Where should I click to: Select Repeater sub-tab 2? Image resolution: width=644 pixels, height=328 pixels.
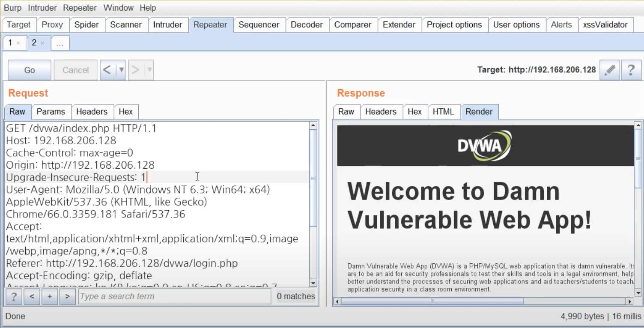(34, 43)
